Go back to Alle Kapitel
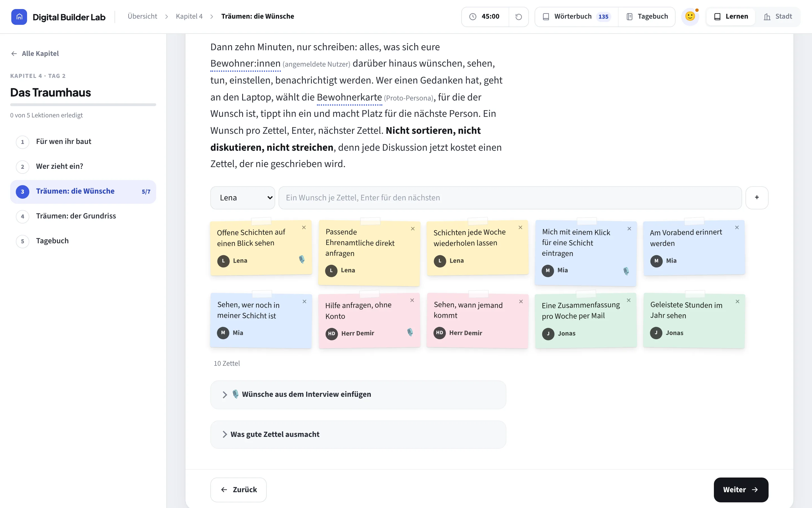 tap(35, 53)
